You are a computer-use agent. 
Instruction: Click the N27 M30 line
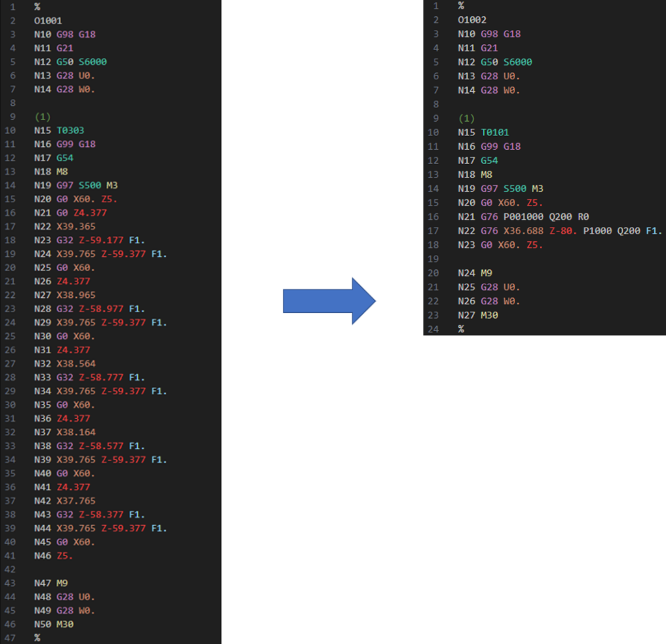click(478, 315)
